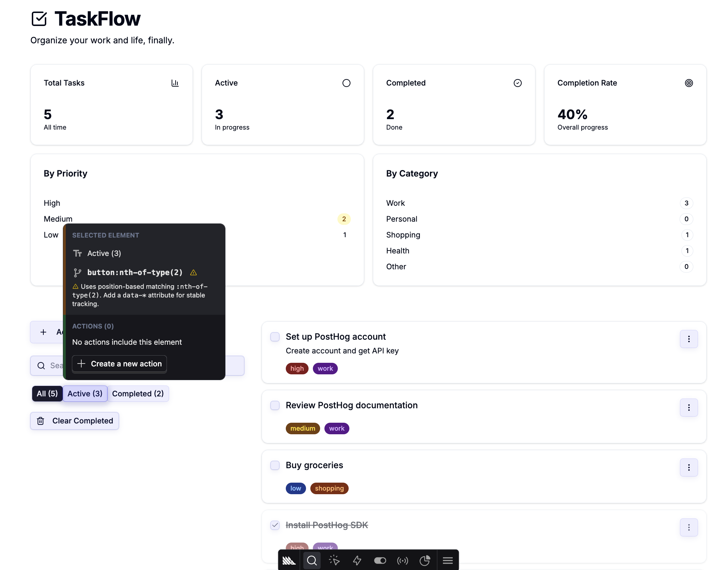The height and width of the screenshot is (570, 728).
Task: Click the TaskFlow checkmark logo icon
Action: click(39, 19)
